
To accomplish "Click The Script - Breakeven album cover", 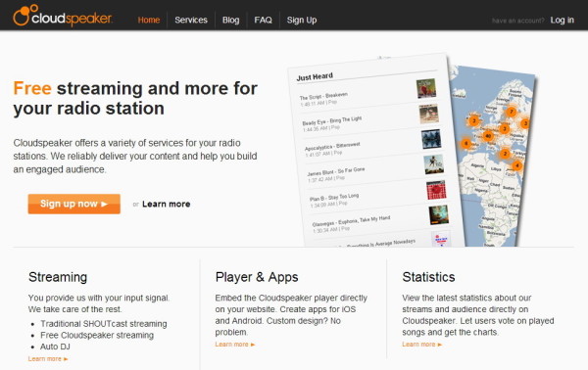I will [426, 88].
